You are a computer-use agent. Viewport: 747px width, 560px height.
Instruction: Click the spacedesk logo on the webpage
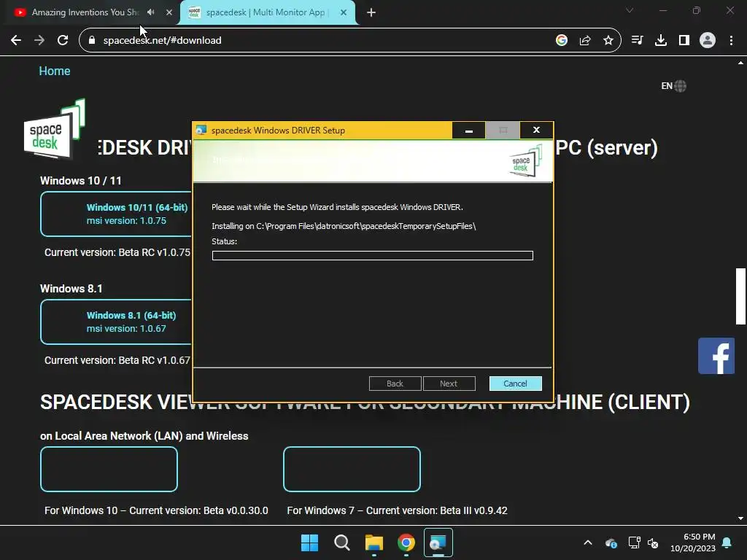click(x=54, y=128)
